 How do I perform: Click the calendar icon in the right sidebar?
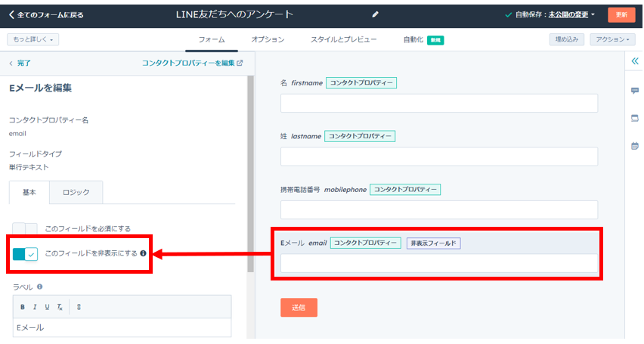pyautogui.click(x=634, y=146)
